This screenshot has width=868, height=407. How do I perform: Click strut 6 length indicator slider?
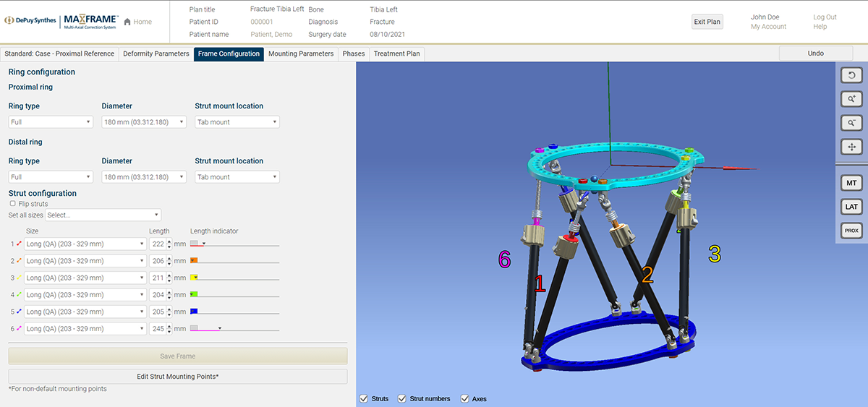point(234,328)
